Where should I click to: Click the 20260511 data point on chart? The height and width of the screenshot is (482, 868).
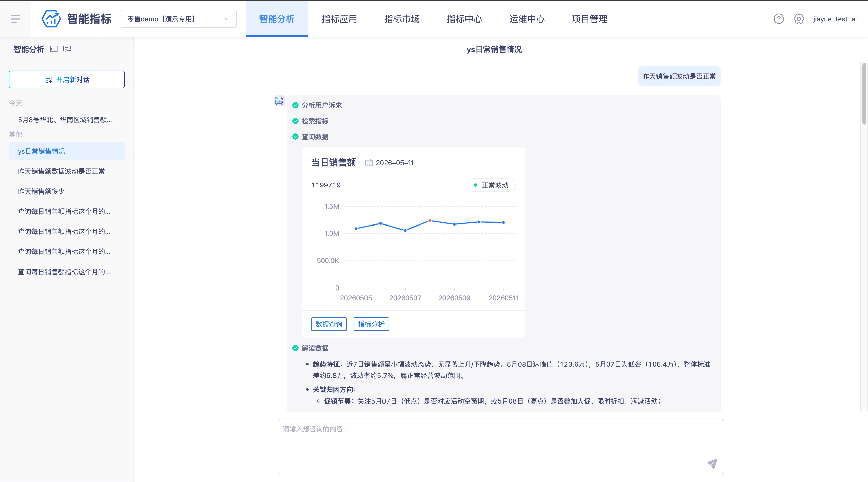tap(503, 222)
